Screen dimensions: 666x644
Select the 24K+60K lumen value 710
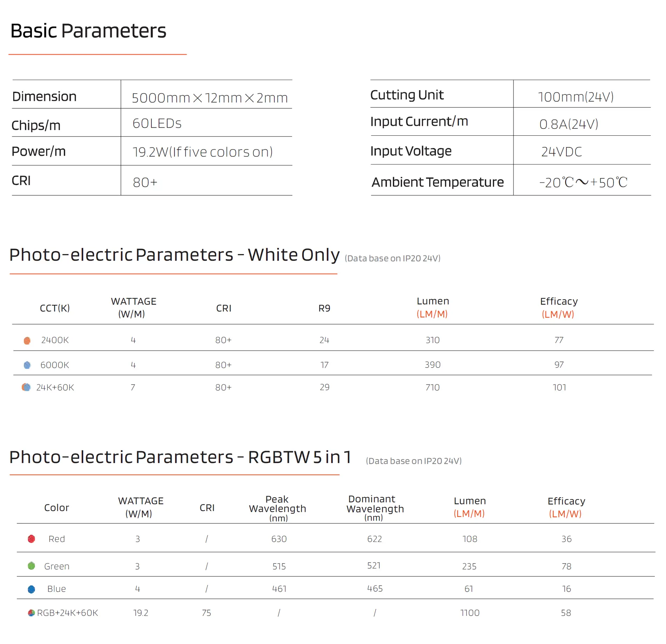coord(433,388)
